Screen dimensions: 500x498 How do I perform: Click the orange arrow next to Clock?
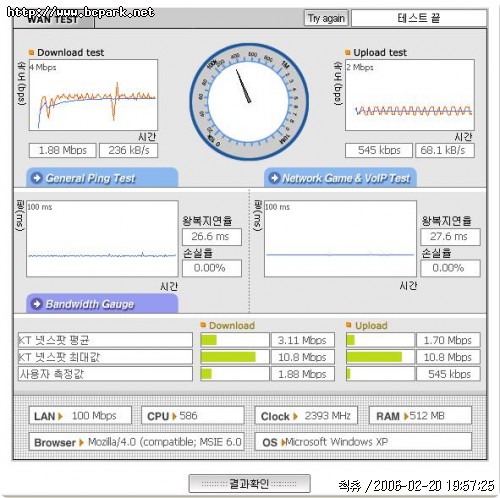coord(295,416)
